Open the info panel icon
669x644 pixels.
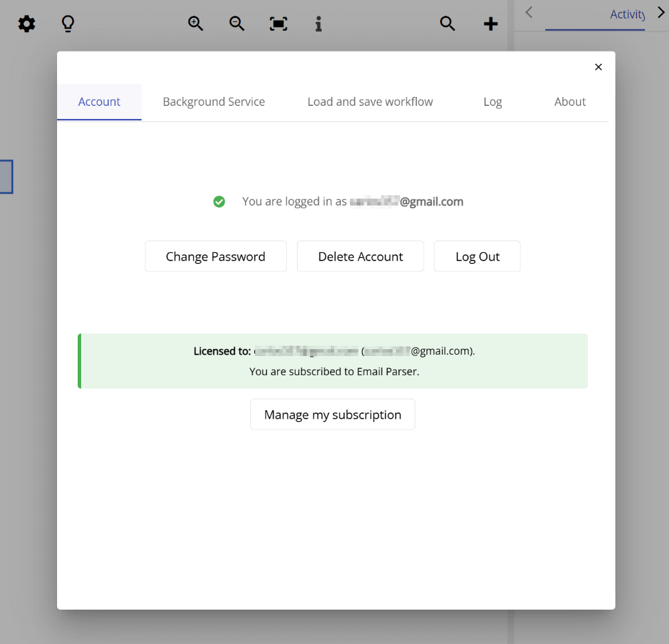point(318,23)
